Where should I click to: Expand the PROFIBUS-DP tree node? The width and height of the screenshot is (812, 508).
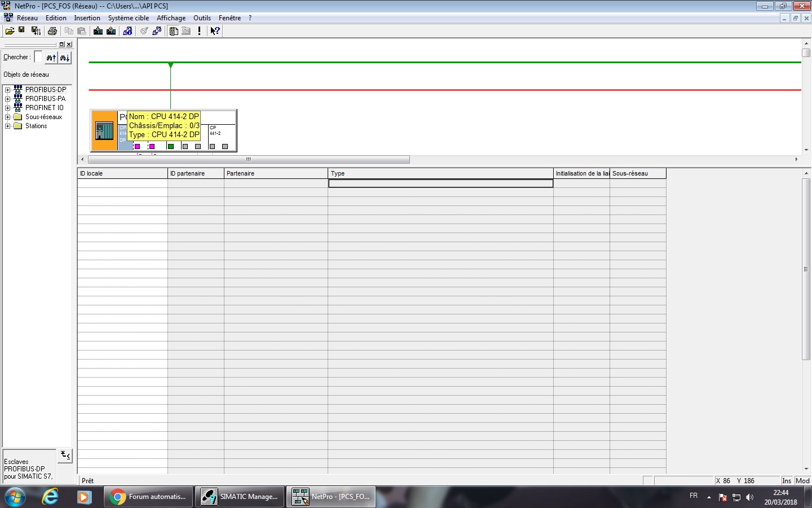[8, 90]
